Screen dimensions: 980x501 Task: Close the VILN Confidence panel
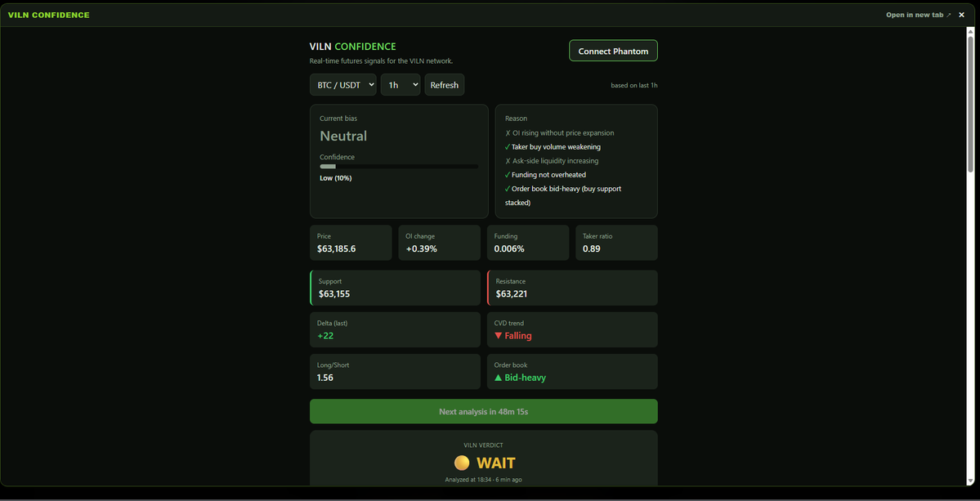[x=962, y=15]
